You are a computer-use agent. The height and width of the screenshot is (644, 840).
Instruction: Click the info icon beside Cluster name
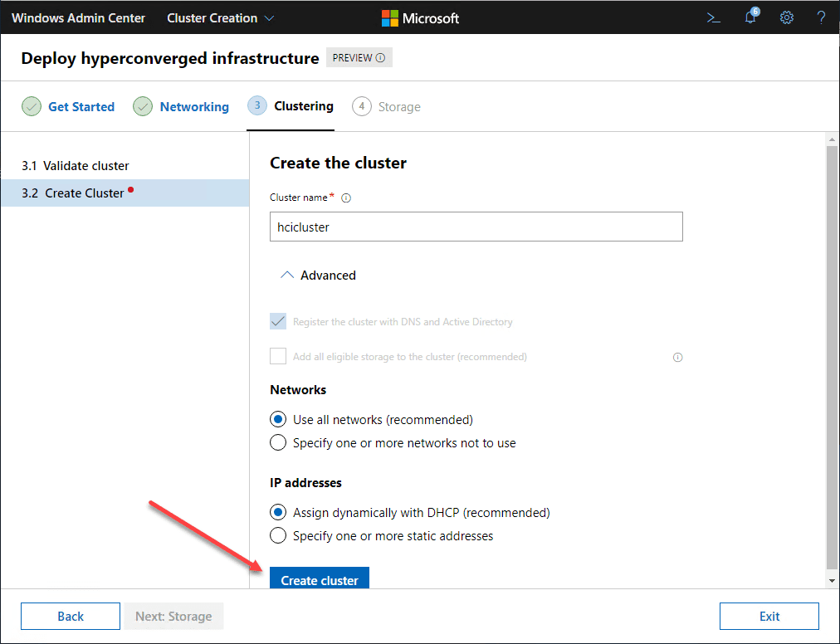click(345, 198)
